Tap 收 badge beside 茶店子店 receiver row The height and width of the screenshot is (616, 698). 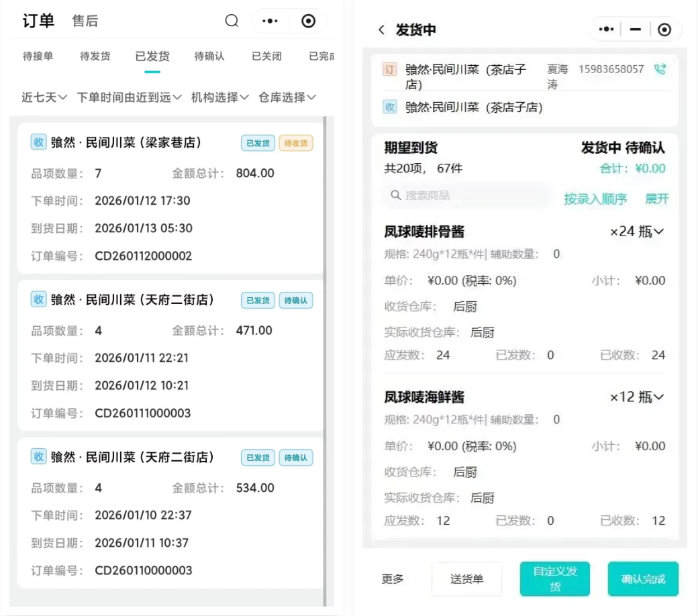(x=389, y=107)
